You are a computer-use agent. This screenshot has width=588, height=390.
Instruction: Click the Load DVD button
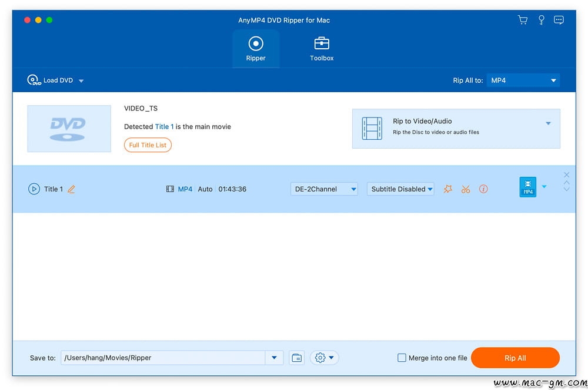coord(50,80)
